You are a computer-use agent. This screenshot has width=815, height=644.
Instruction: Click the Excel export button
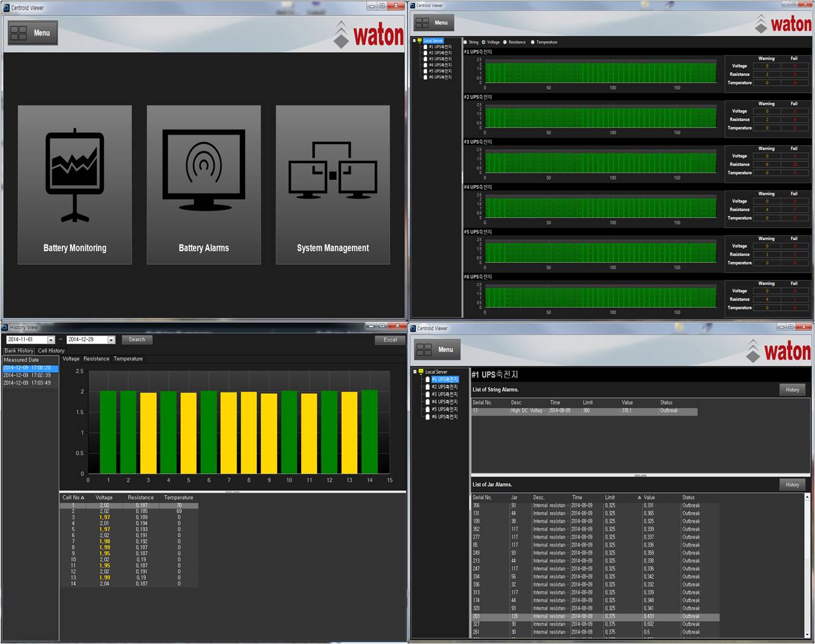click(390, 340)
